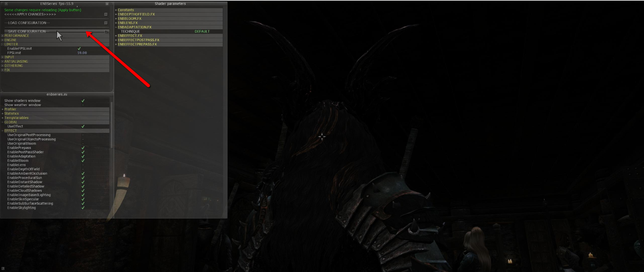Click the enbseries.ini panel header
Viewport: 644px width, 272px height.
(x=57, y=94)
